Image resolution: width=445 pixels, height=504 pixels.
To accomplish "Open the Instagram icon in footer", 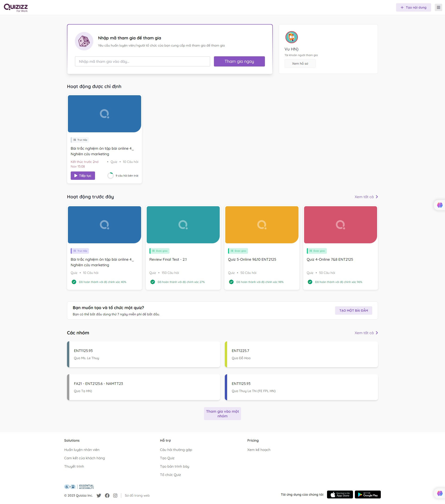I will coord(115,495).
